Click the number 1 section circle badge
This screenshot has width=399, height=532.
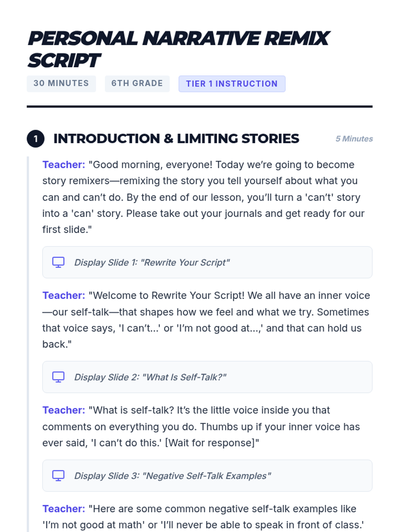click(36, 139)
